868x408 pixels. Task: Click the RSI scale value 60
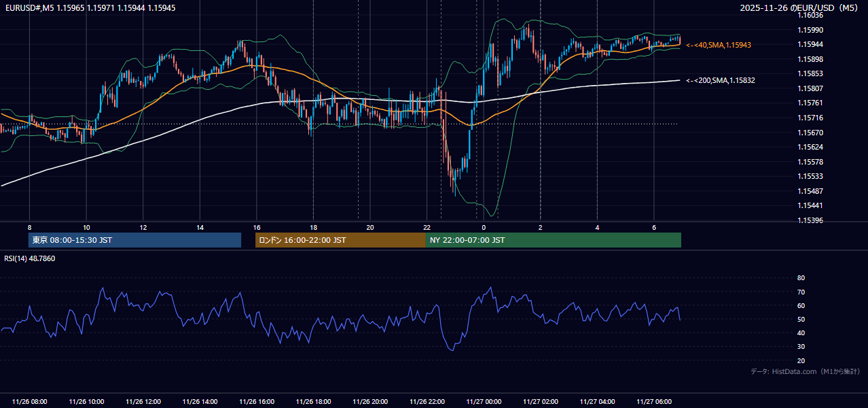pos(801,305)
